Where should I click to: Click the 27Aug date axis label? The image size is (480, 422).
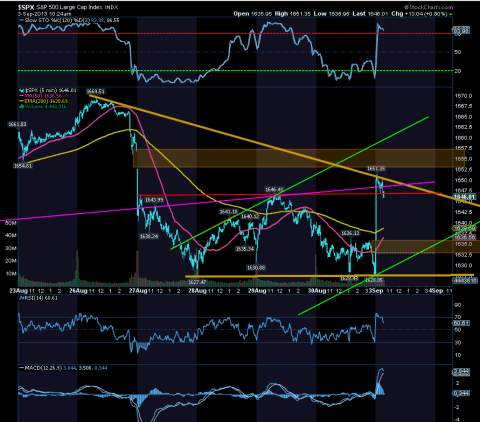pyautogui.click(x=138, y=291)
